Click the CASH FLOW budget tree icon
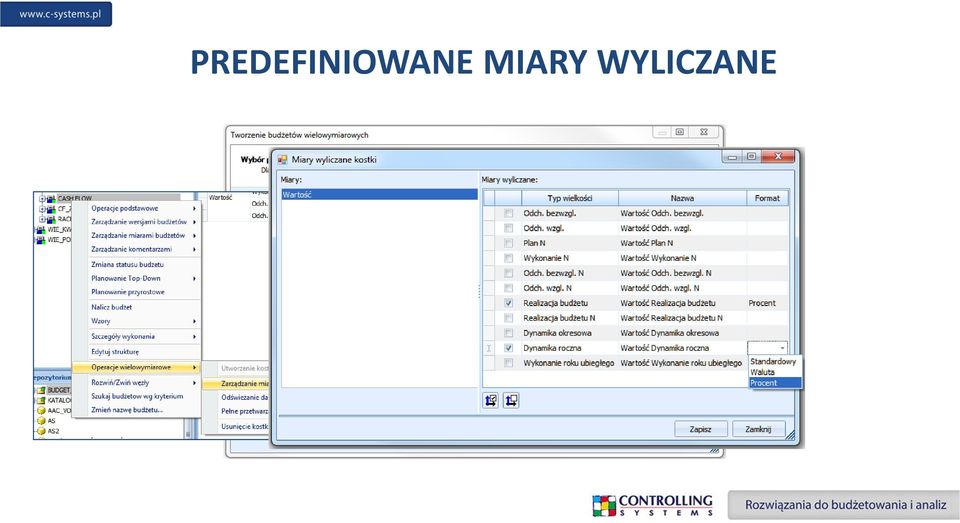 51,198
